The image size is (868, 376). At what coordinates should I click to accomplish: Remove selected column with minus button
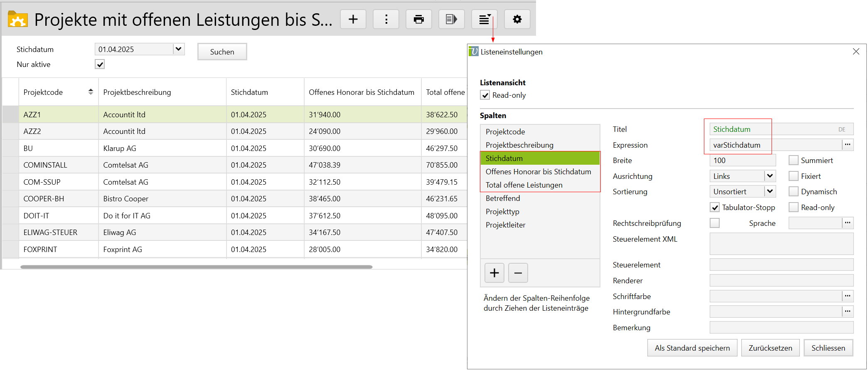click(518, 273)
